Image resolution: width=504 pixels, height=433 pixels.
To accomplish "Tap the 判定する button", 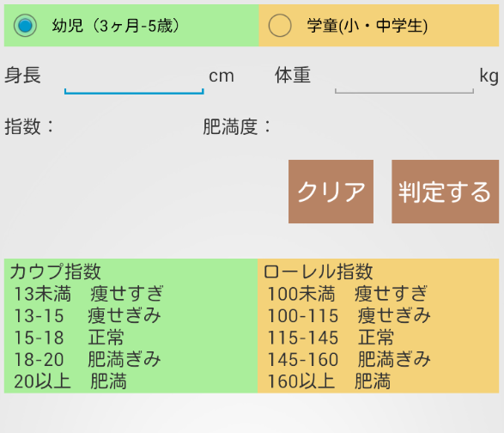I will coord(445,192).
